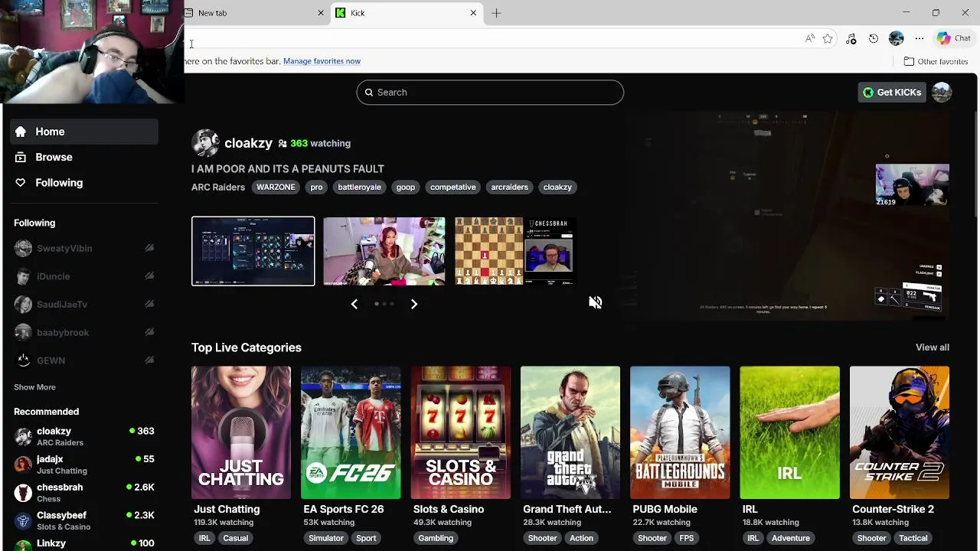This screenshot has height=551, width=980.
Task: Open the Copilot Chat button
Action: tap(954, 38)
